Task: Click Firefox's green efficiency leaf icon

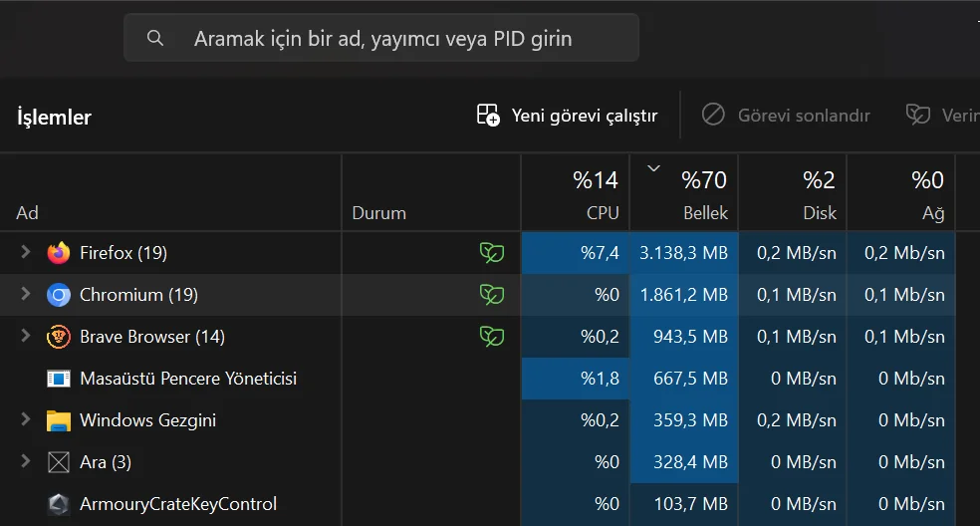Action: 491,253
